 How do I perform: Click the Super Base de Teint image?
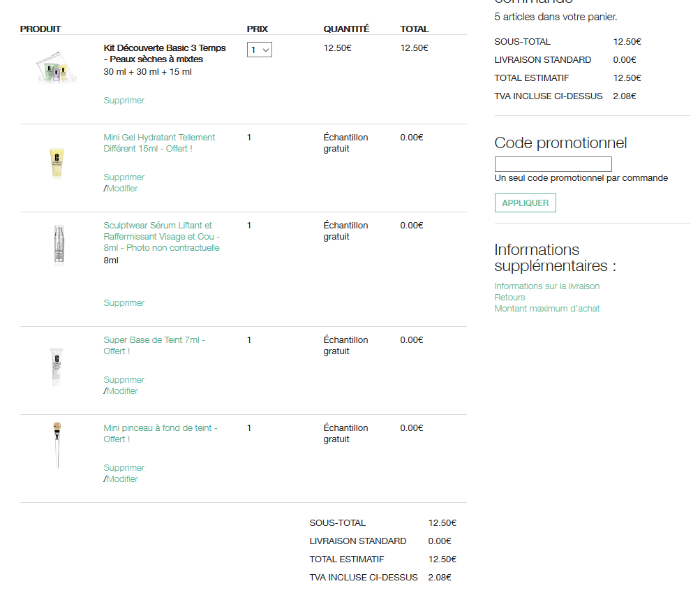click(x=57, y=365)
